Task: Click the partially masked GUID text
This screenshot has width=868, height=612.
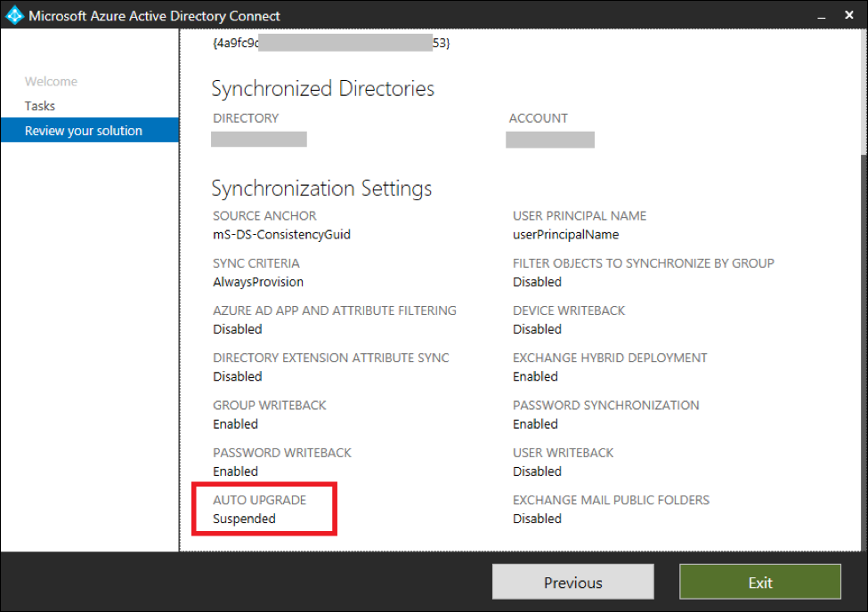Action: (329, 43)
